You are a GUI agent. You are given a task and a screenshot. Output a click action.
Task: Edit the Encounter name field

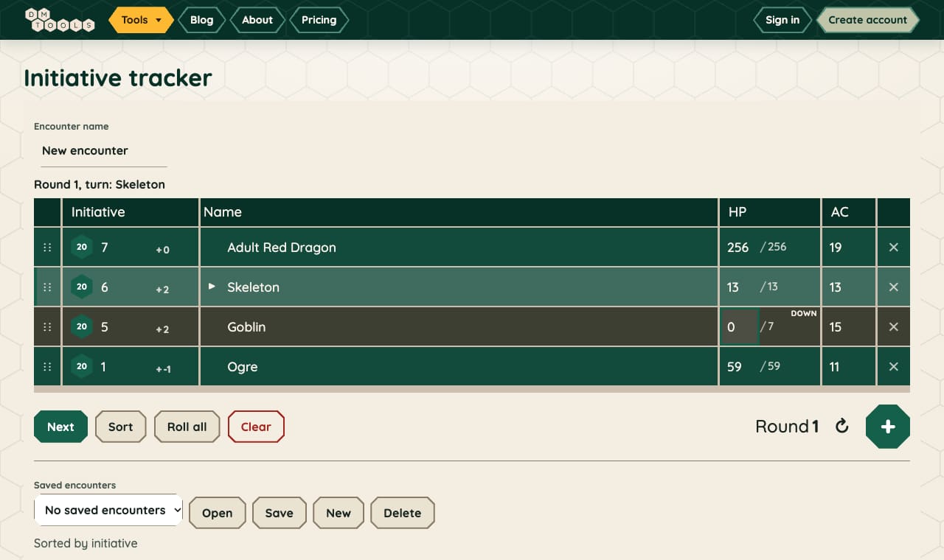[x=103, y=151]
